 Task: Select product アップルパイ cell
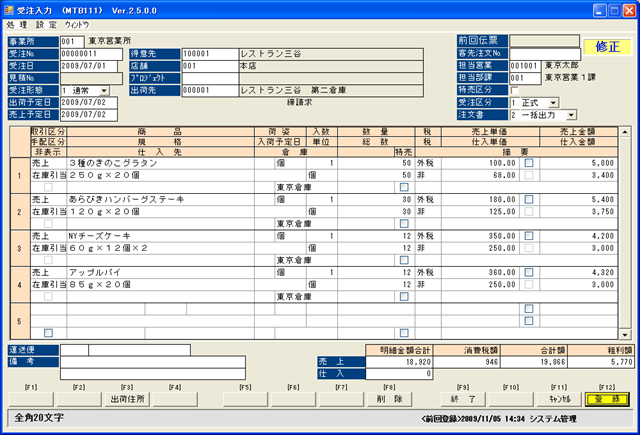click(160, 273)
